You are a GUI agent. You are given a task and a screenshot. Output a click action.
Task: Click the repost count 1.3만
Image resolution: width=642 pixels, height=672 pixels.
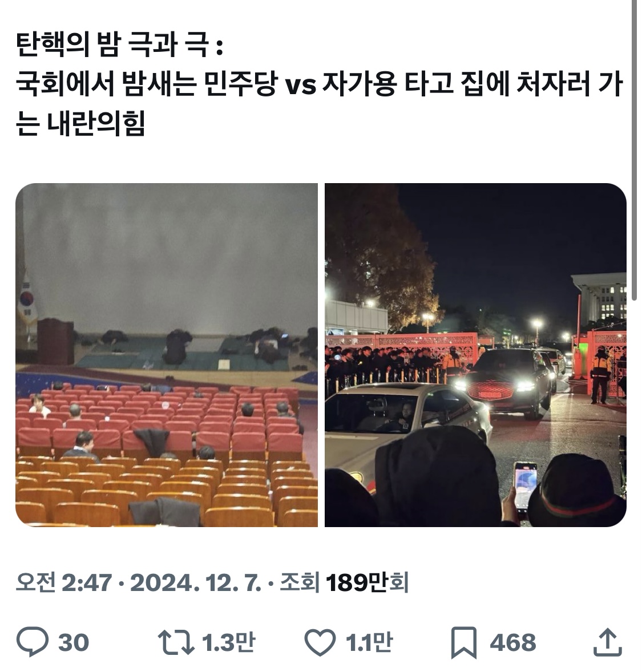pyautogui.click(x=228, y=642)
